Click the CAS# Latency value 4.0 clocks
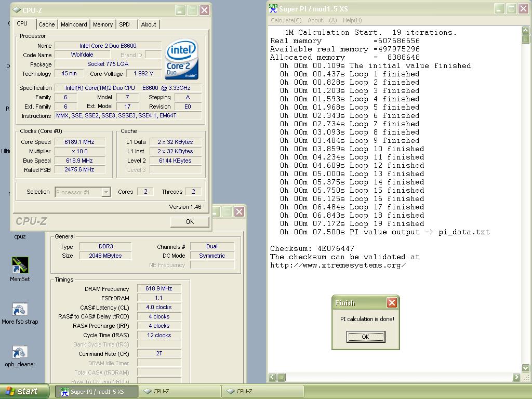 tap(159, 308)
